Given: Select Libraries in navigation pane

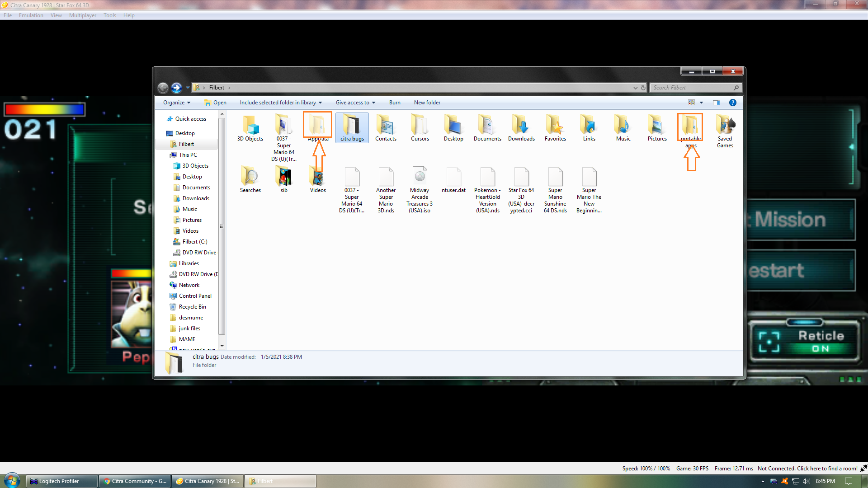Looking at the screenshot, I should (x=184, y=263).
